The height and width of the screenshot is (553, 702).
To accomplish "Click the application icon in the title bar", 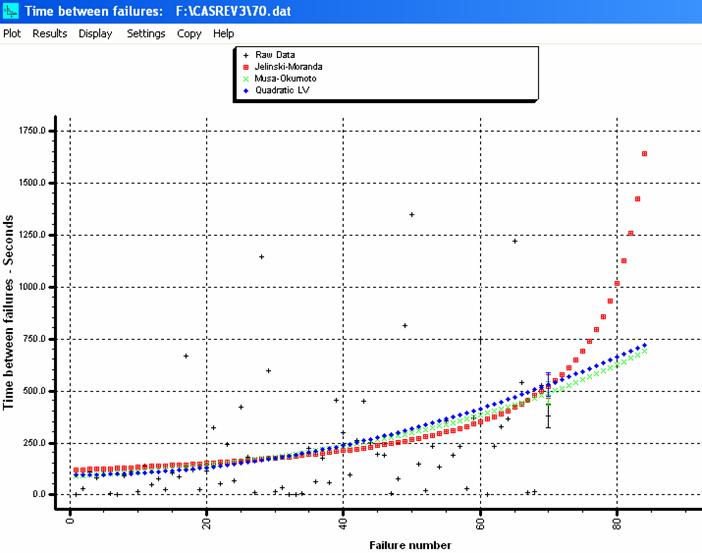I will [11, 10].
